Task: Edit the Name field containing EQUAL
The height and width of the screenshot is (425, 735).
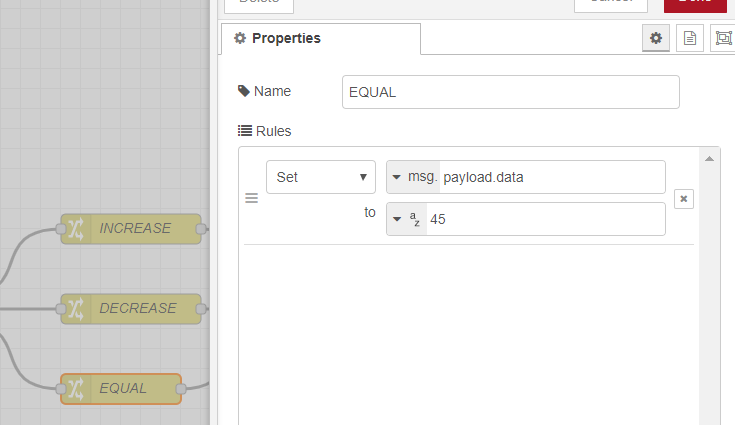Action: 510,92
